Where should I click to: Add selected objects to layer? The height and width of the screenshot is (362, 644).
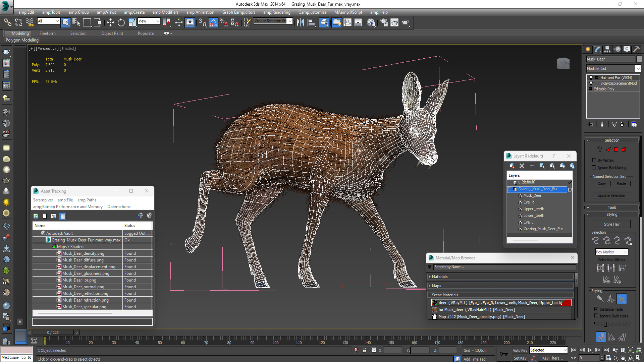pyautogui.click(x=532, y=166)
